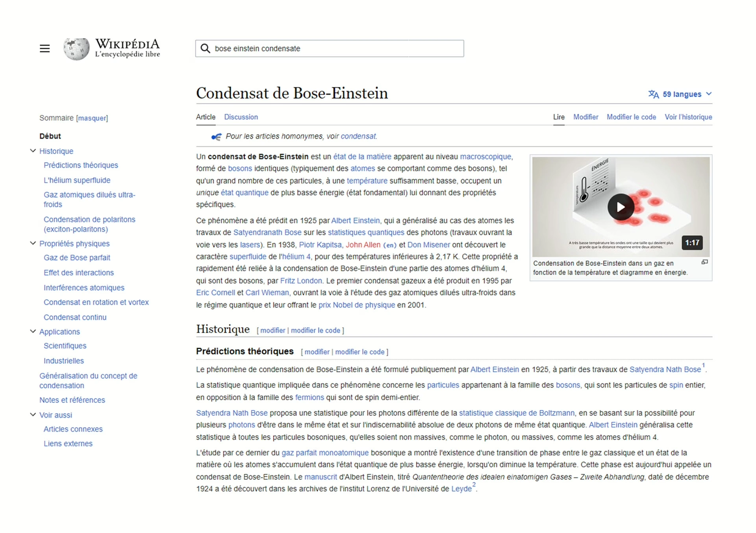
Task: Click the disambiguation hatnote icon
Action: (x=216, y=137)
